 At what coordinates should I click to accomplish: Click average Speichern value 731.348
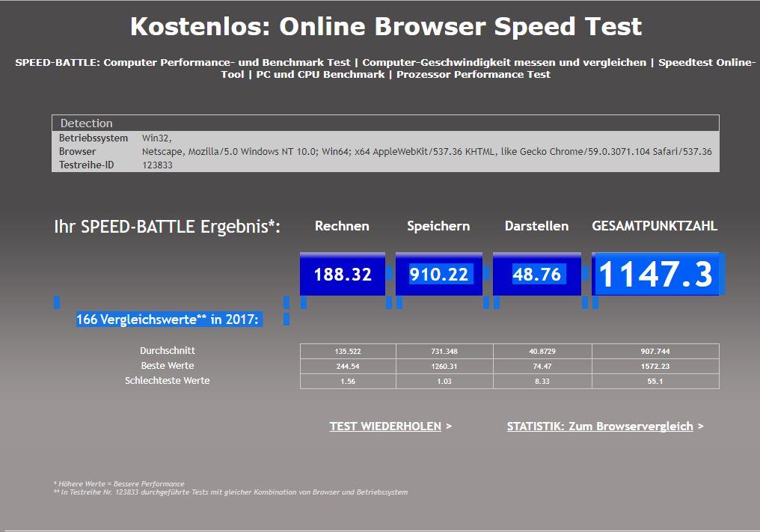[444, 351]
